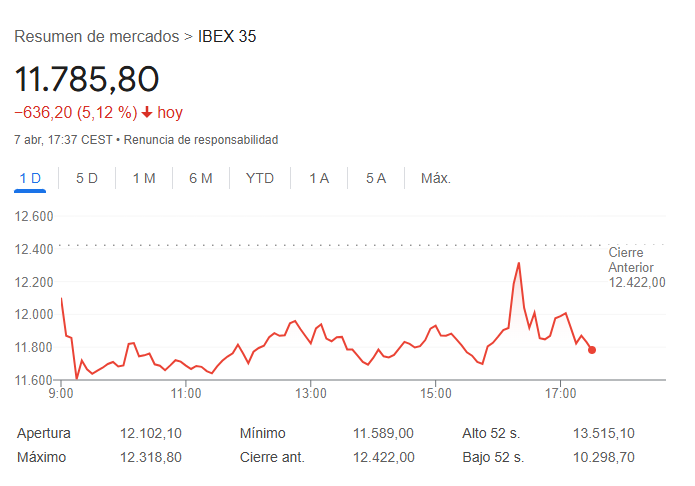The width and height of the screenshot is (695, 486).
Task: View the 5 A chart range
Action: click(x=376, y=179)
